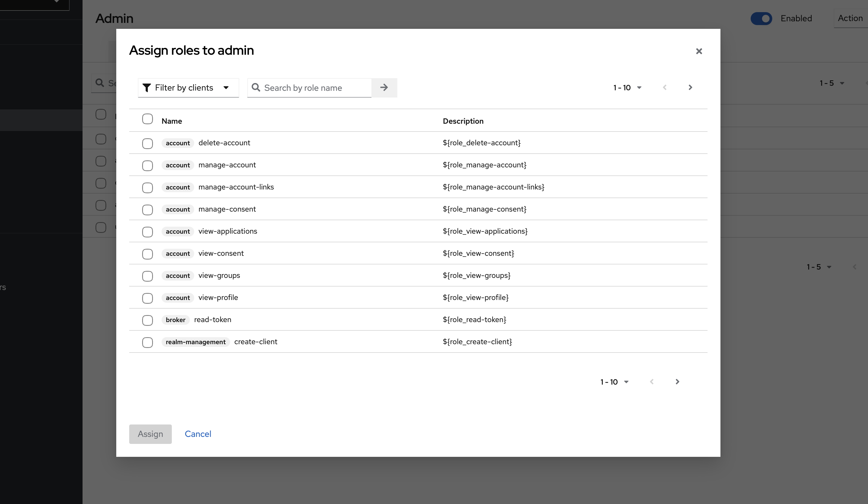Go to previous page at bottom pagination
This screenshot has width=868, height=504.
pyautogui.click(x=652, y=381)
